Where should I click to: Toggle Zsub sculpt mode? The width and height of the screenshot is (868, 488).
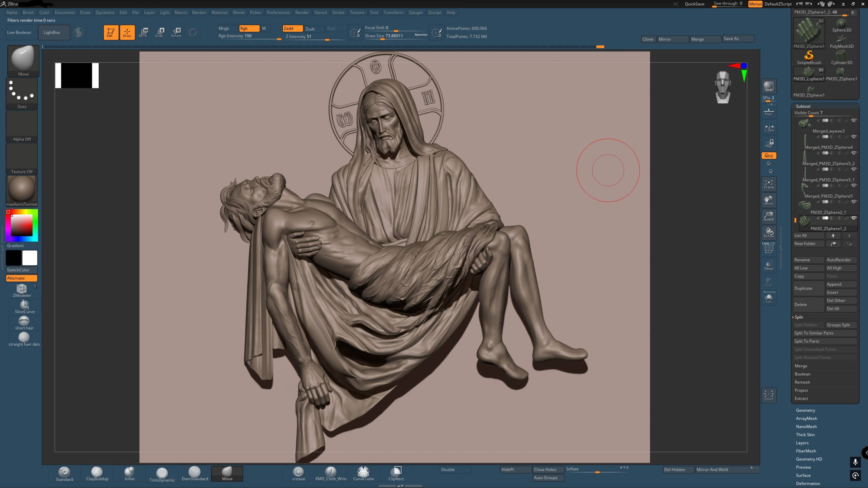pos(310,29)
